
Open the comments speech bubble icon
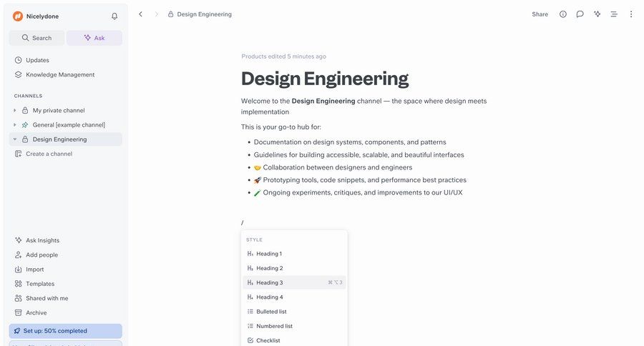click(x=580, y=14)
